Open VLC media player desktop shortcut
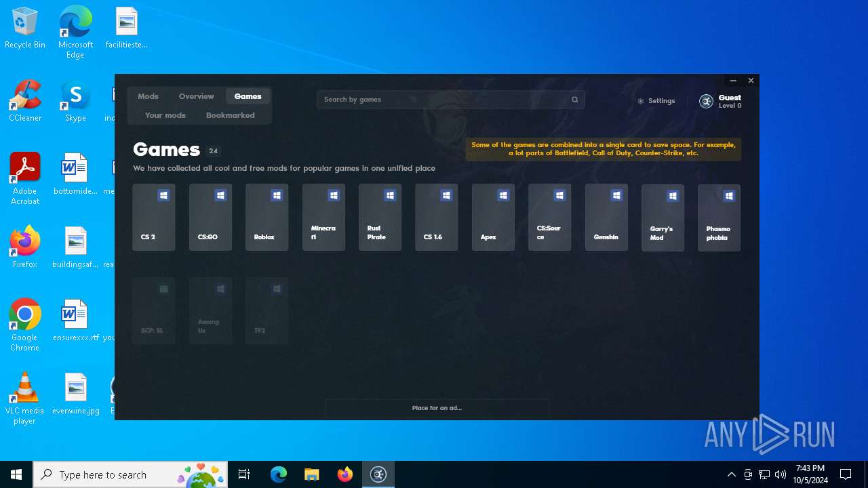The image size is (868, 488). pos(25,399)
